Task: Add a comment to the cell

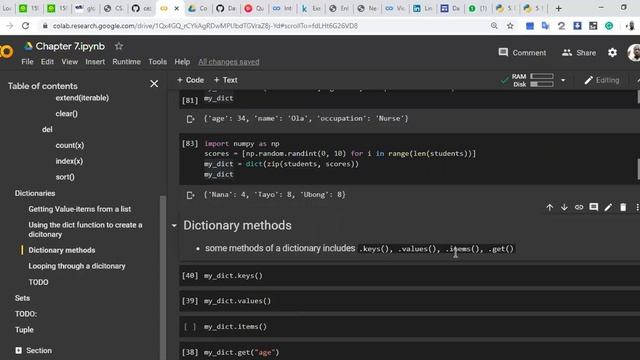Action: coord(593,207)
